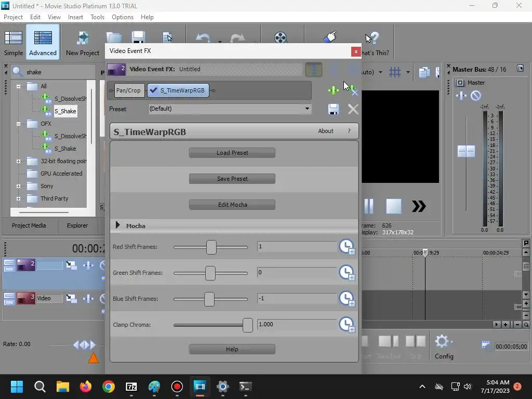
Task: Select S_Shake under the OFX folder
Action: point(65,149)
